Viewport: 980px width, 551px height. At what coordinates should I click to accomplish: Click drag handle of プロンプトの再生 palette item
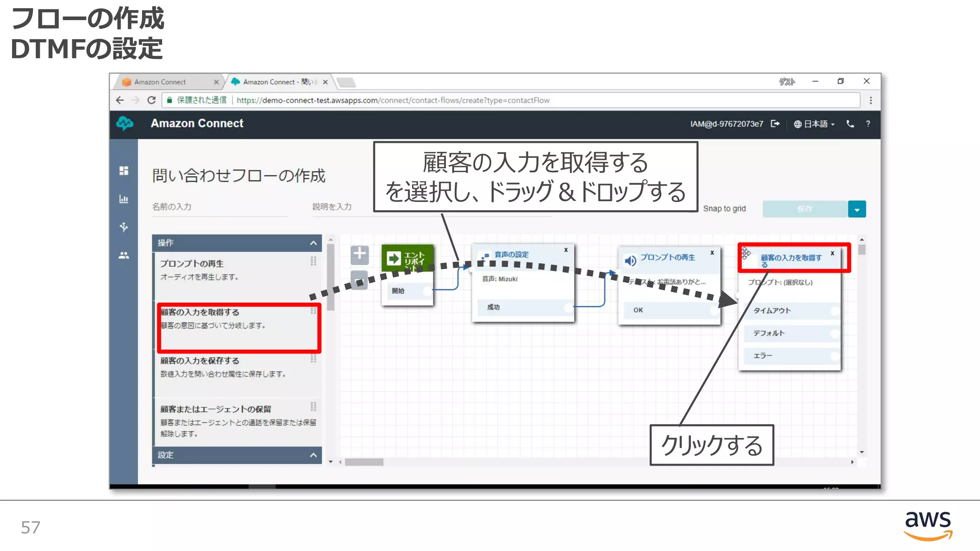pyautogui.click(x=313, y=261)
